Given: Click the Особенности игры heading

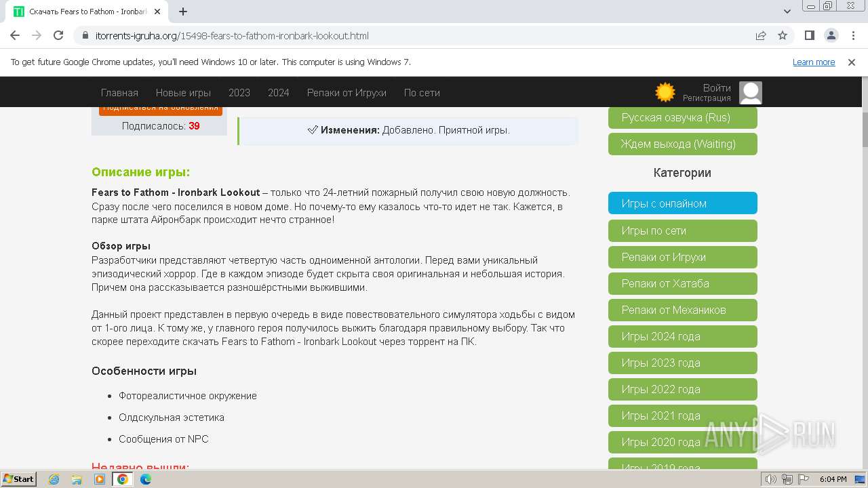Looking at the screenshot, I should coord(144,371).
